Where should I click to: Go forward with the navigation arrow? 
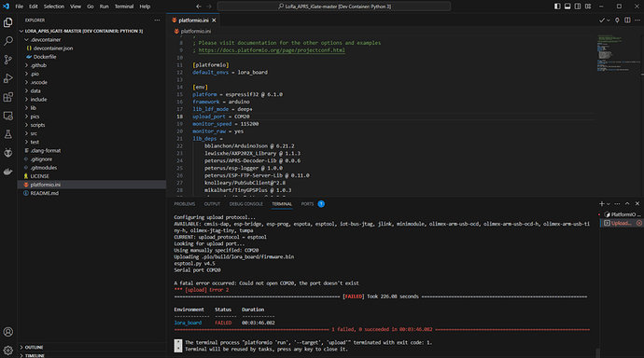(209, 7)
